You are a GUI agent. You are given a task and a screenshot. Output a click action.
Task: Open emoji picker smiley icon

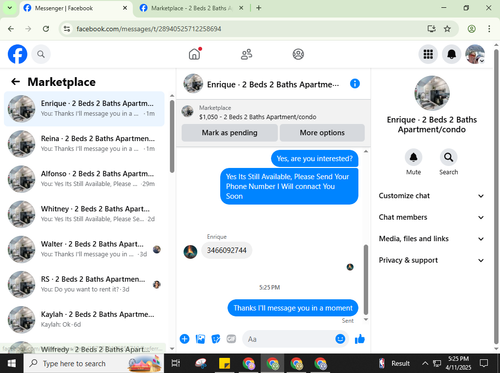[x=340, y=339]
